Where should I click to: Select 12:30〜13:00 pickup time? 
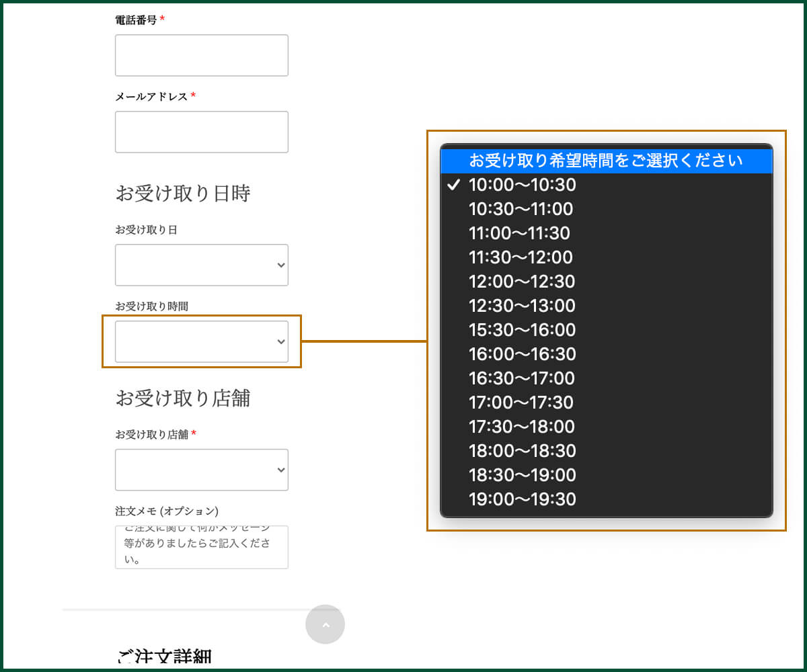tap(523, 306)
